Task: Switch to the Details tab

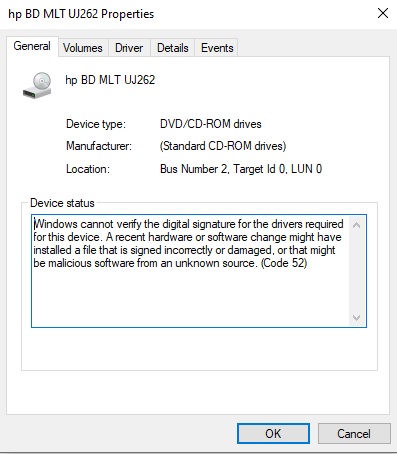Action: (x=173, y=48)
